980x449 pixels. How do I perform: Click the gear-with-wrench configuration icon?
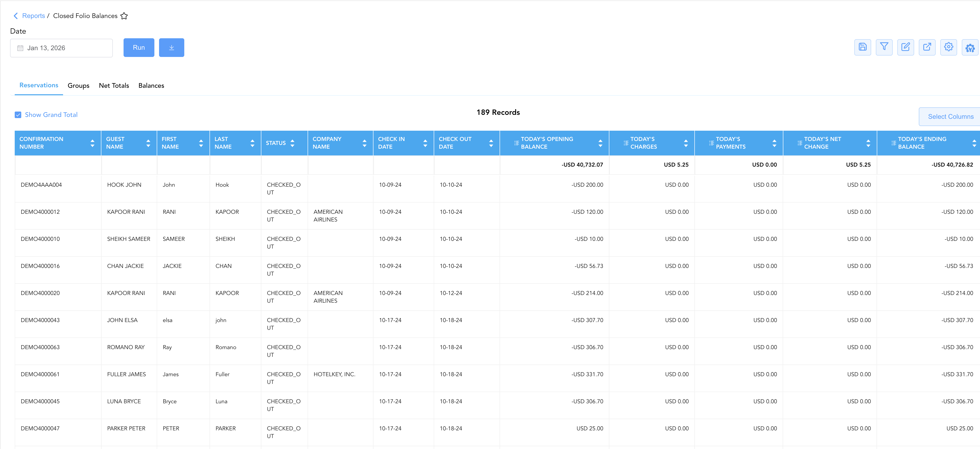[970, 47]
